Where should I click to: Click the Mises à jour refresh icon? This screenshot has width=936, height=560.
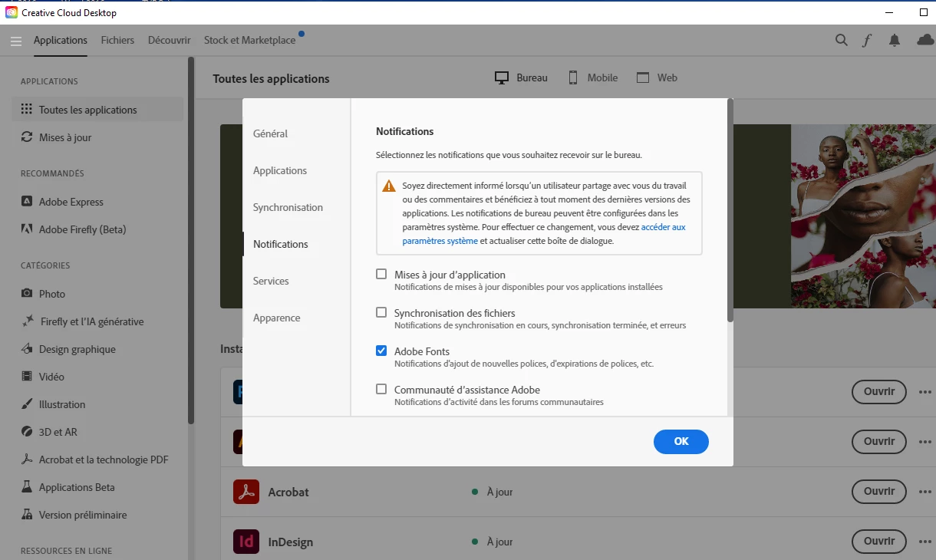[x=27, y=137]
